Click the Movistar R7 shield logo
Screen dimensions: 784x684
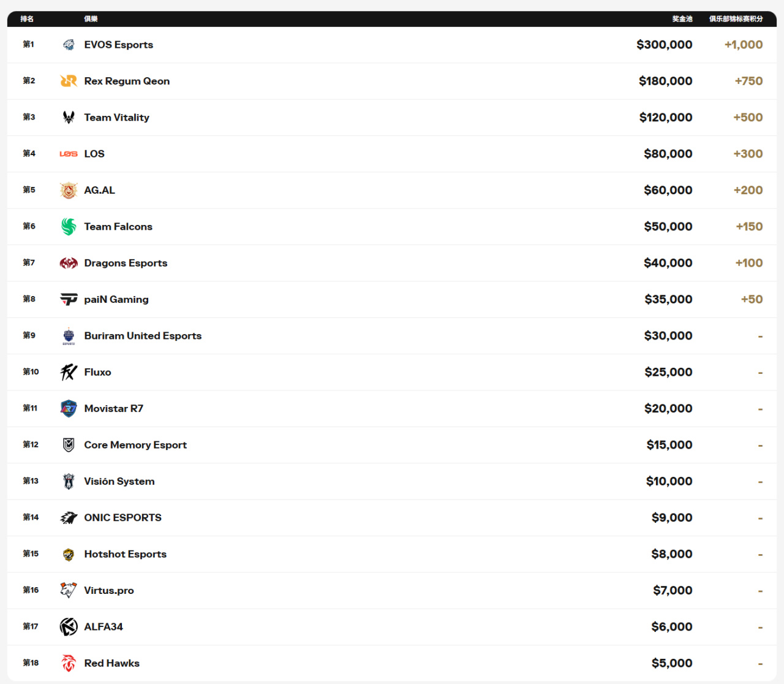point(69,408)
